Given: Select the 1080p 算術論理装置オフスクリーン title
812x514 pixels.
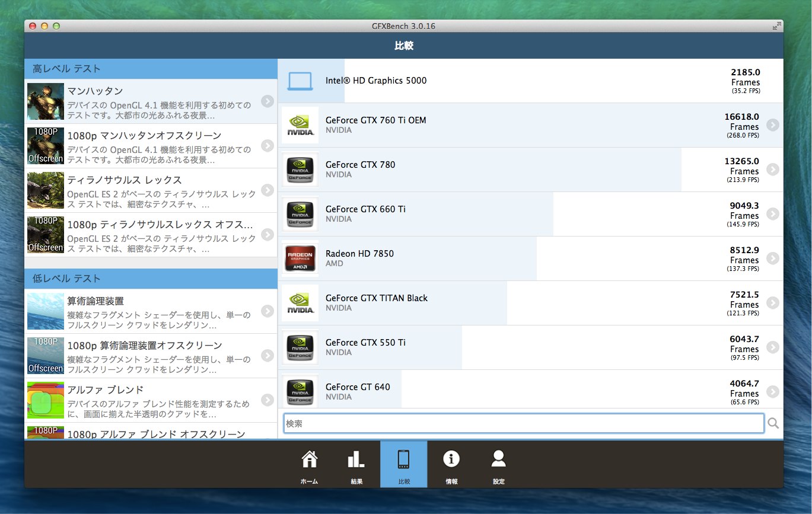Looking at the screenshot, I should click(145, 346).
